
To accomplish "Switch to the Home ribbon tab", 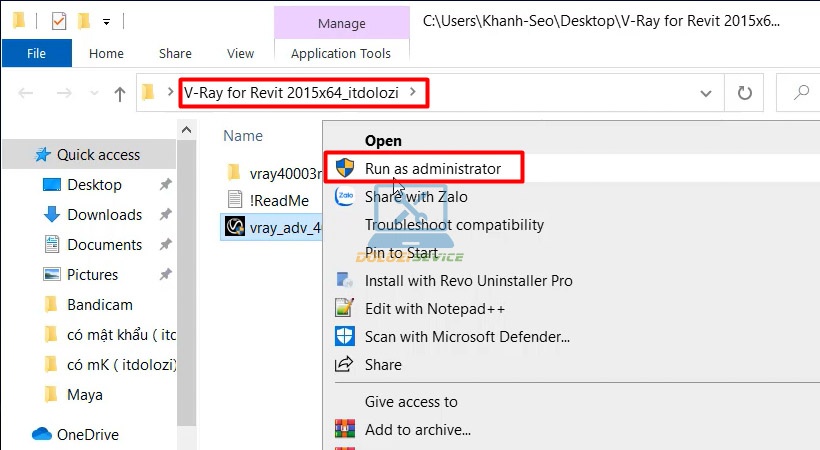I will 106,53.
